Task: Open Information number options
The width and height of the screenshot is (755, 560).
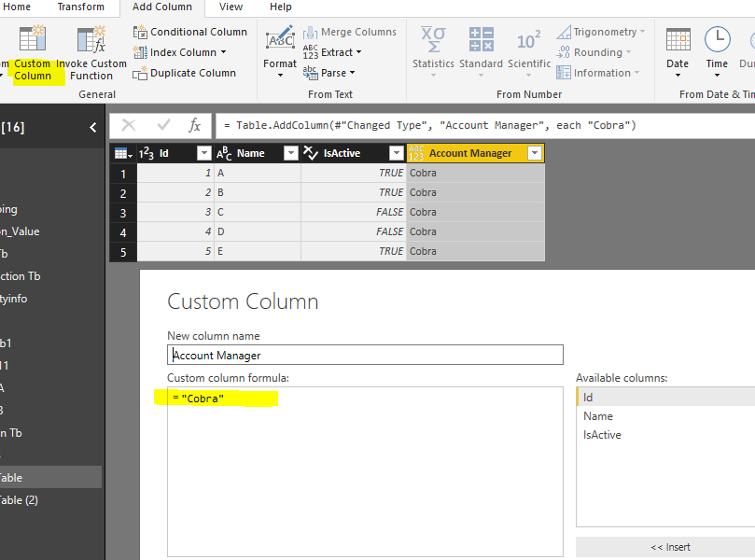Action: [x=597, y=73]
